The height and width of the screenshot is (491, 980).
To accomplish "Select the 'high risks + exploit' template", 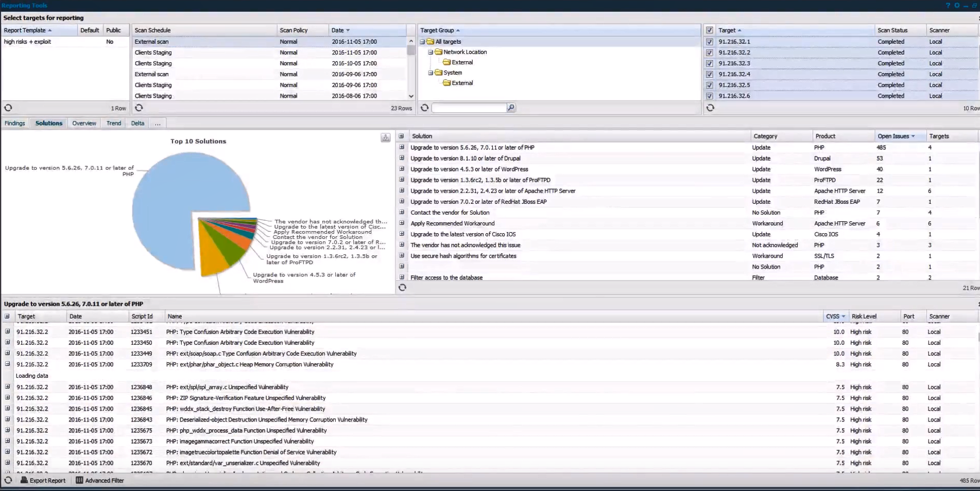I will 65,42.
